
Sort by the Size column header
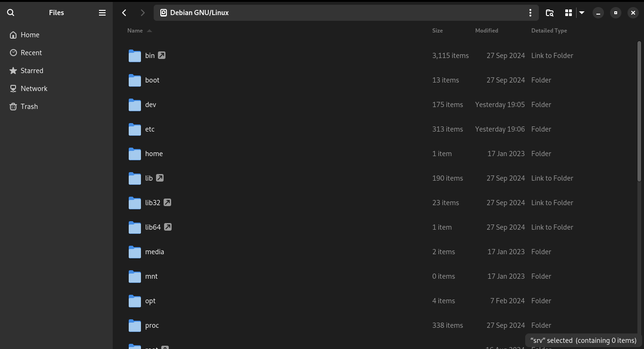click(438, 31)
